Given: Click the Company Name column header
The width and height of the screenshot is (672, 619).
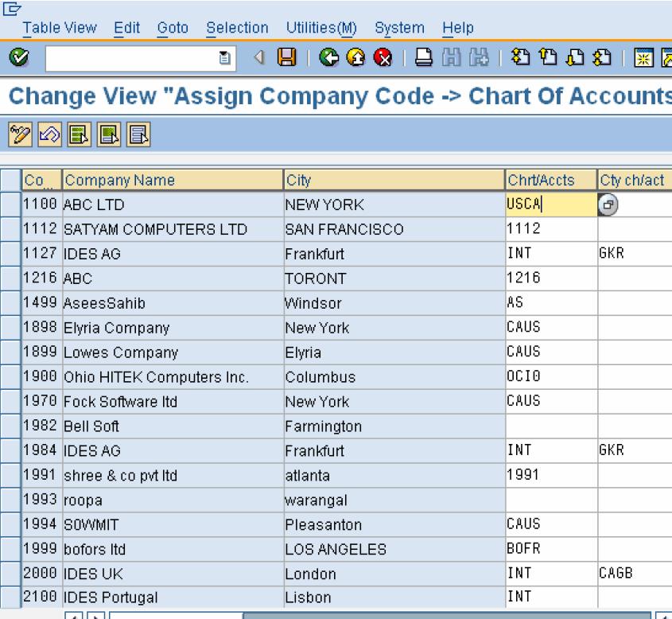Looking at the screenshot, I should [x=173, y=180].
